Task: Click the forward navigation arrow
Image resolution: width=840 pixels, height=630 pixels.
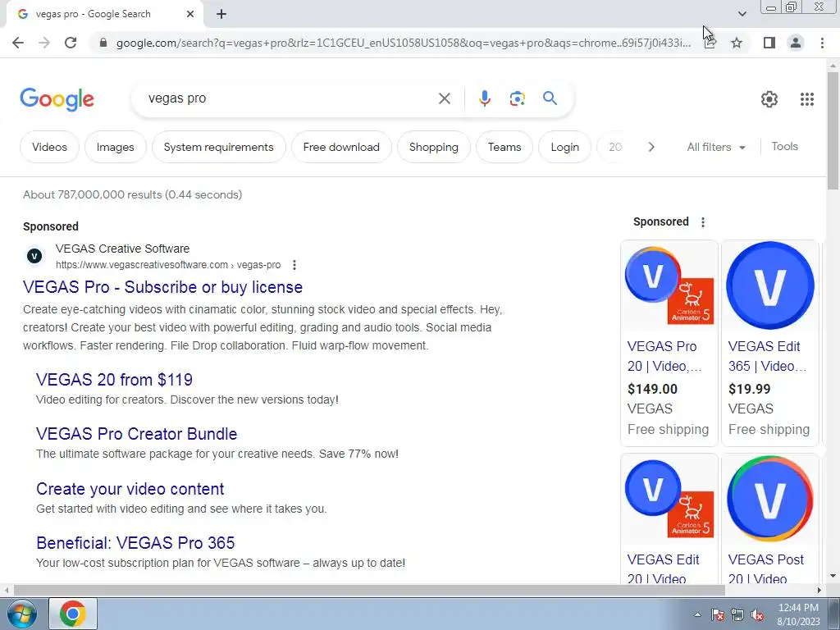Action: tap(44, 43)
